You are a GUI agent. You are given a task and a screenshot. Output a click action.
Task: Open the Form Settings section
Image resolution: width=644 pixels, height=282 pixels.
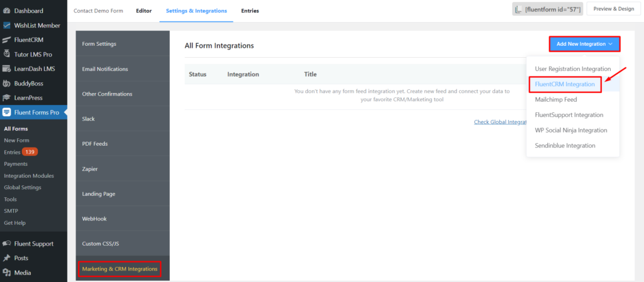[x=123, y=44]
